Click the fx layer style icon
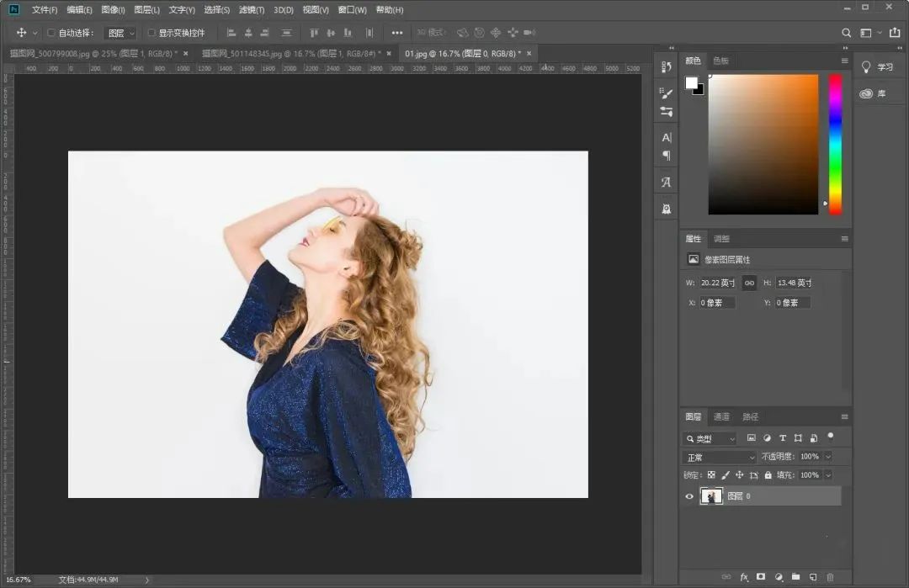The image size is (909, 588). tap(744, 577)
